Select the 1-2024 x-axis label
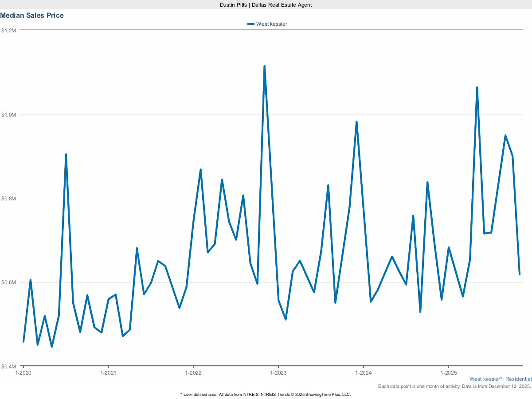 (365, 373)
